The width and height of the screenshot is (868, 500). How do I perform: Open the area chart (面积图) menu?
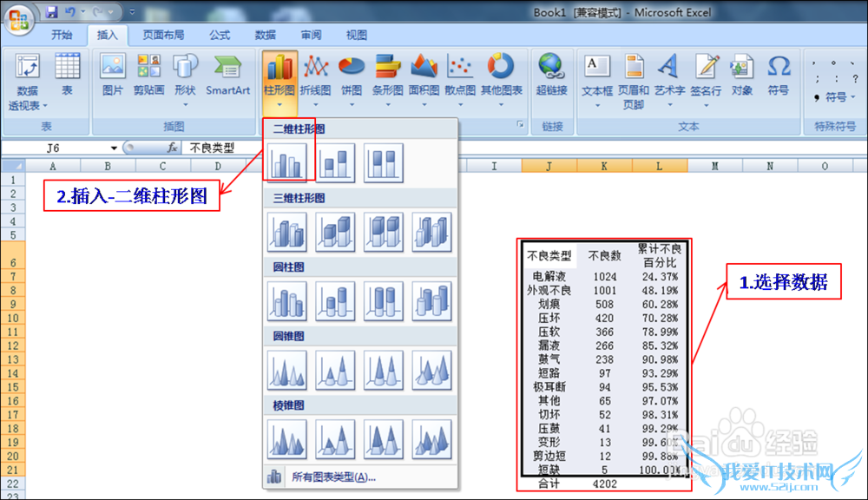[x=424, y=80]
